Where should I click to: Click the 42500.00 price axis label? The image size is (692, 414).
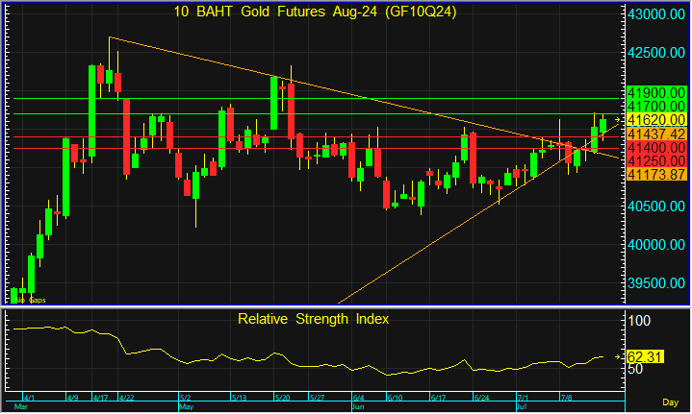(657, 53)
